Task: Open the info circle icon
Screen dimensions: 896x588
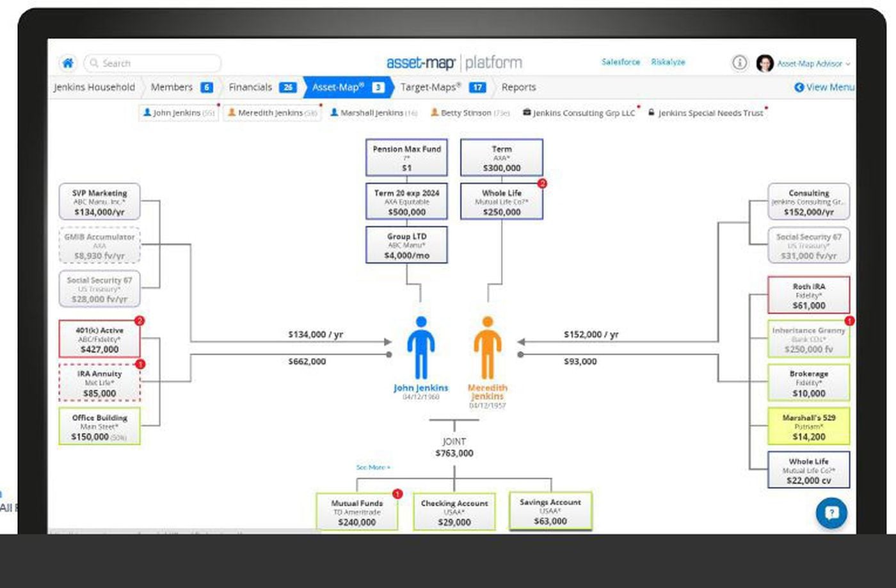Action: point(739,63)
